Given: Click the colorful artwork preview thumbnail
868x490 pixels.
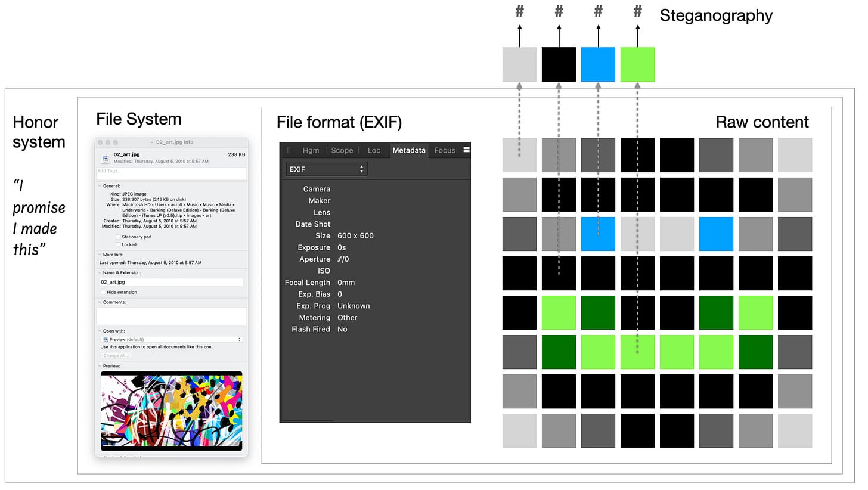Looking at the screenshot, I should tap(171, 411).
